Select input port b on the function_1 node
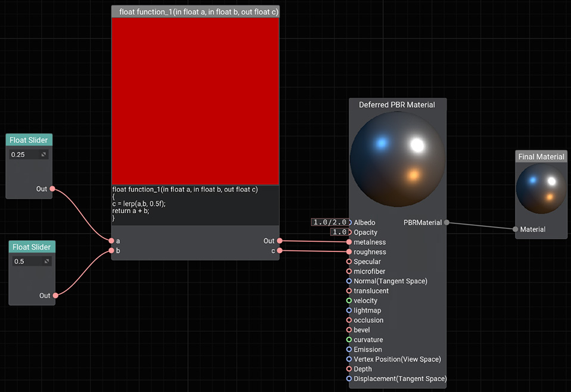Viewport: 571px width, 392px height. (111, 251)
